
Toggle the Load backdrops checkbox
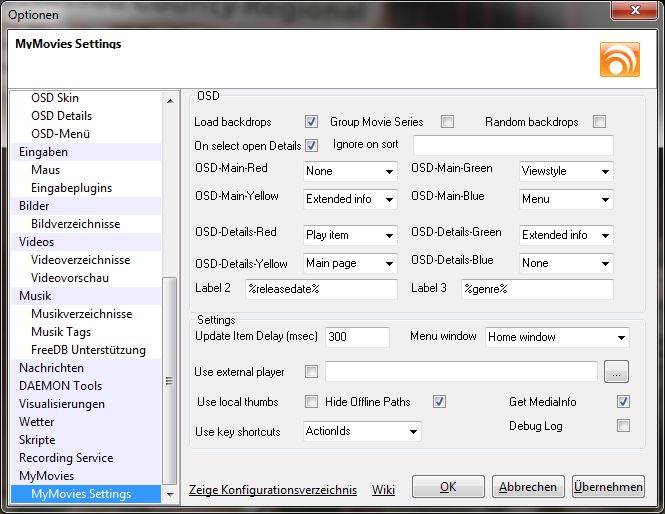tap(311, 122)
